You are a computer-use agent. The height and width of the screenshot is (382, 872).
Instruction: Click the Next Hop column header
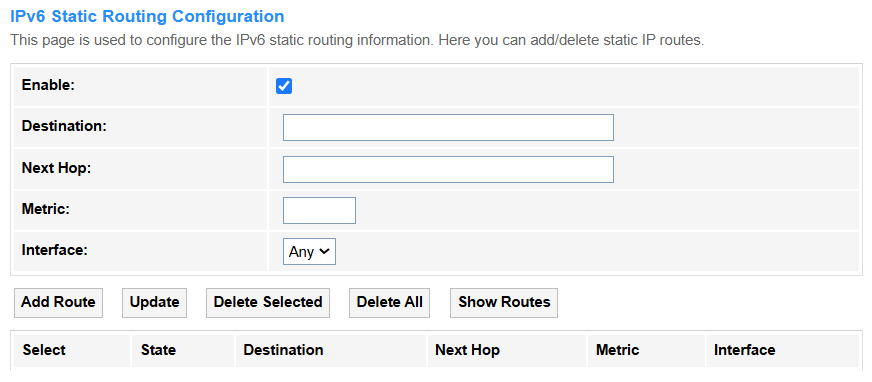coord(467,350)
